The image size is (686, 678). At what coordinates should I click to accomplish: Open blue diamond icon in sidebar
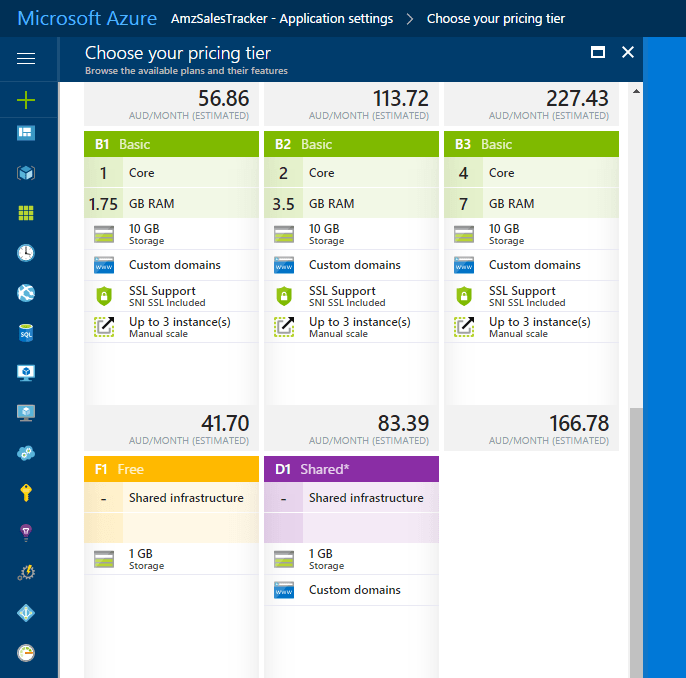click(26, 613)
